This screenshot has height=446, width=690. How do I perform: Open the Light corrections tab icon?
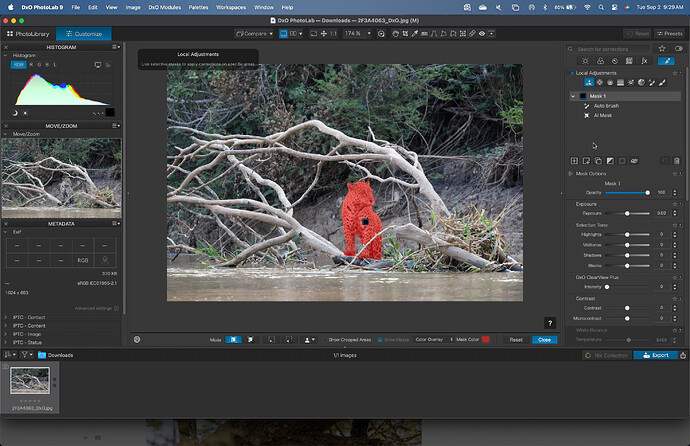[x=586, y=60]
